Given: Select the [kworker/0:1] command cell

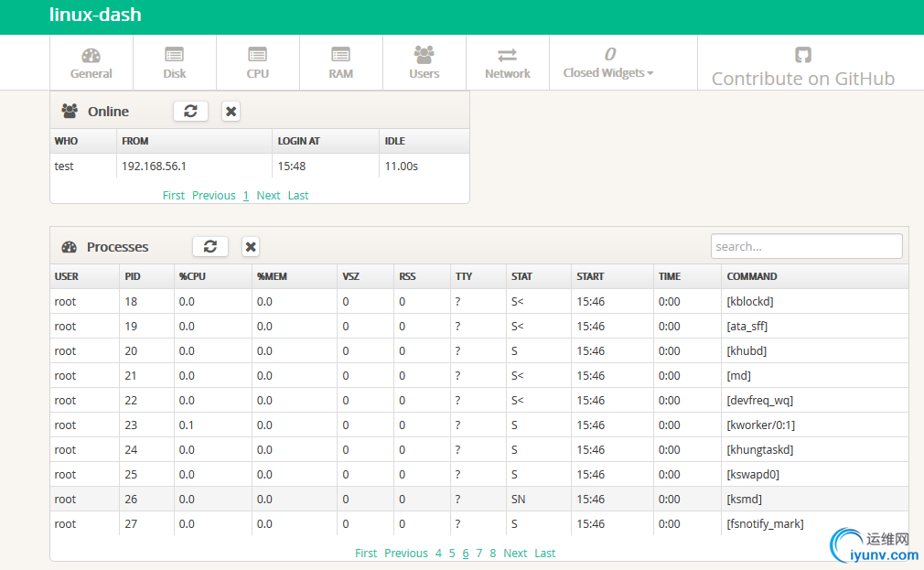Looking at the screenshot, I should 815,425.
